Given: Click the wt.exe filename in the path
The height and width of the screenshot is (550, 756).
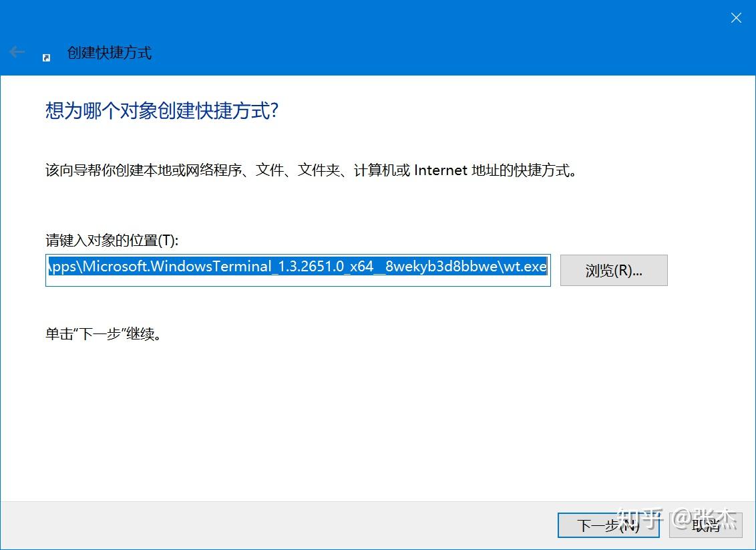Looking at the screenshot, I should (530, 266).
